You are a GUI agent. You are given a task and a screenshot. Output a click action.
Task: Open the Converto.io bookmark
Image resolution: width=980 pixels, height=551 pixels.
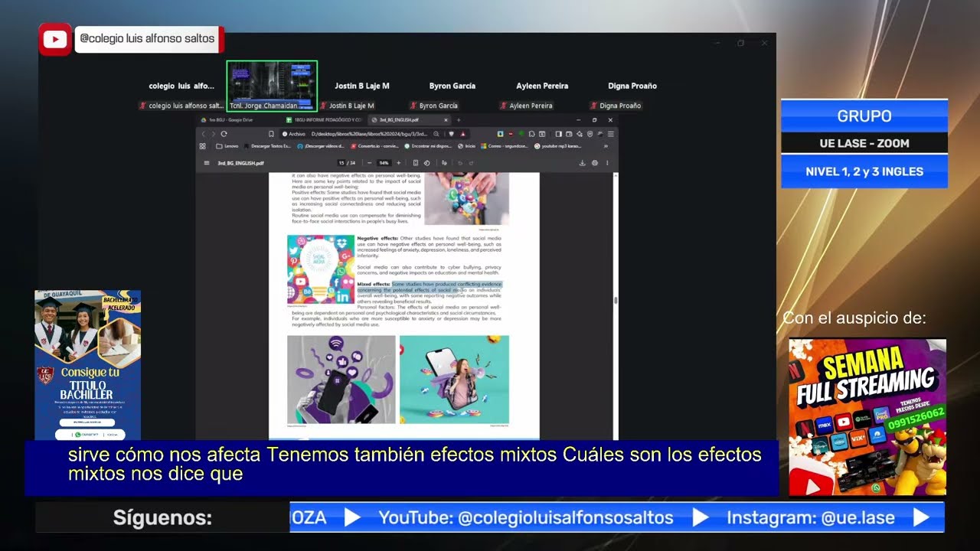coord(375,146)
